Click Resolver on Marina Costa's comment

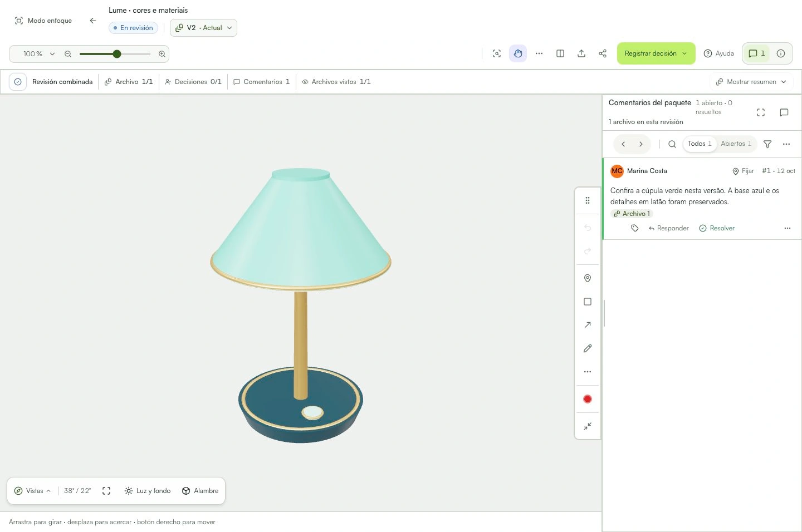[717, 228]
